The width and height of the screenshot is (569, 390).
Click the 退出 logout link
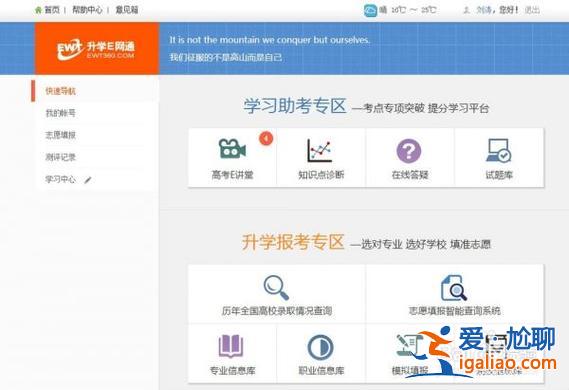click(x=532, y=11)
